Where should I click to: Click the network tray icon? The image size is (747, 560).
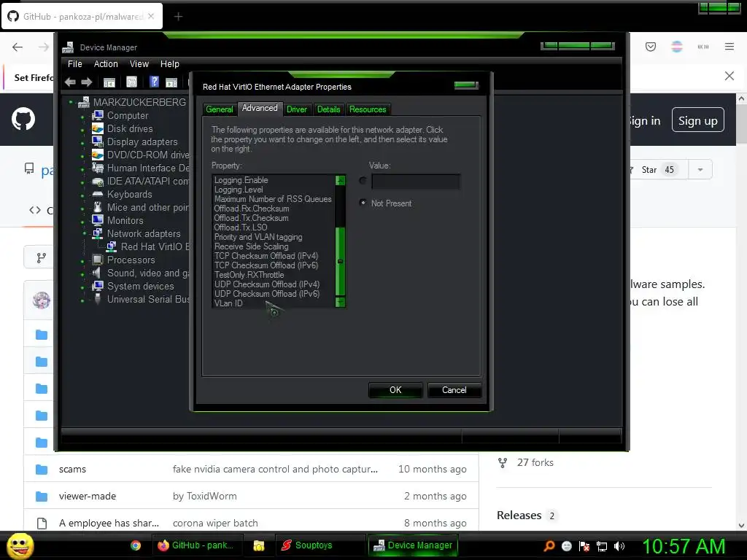(x=602, y=546)
